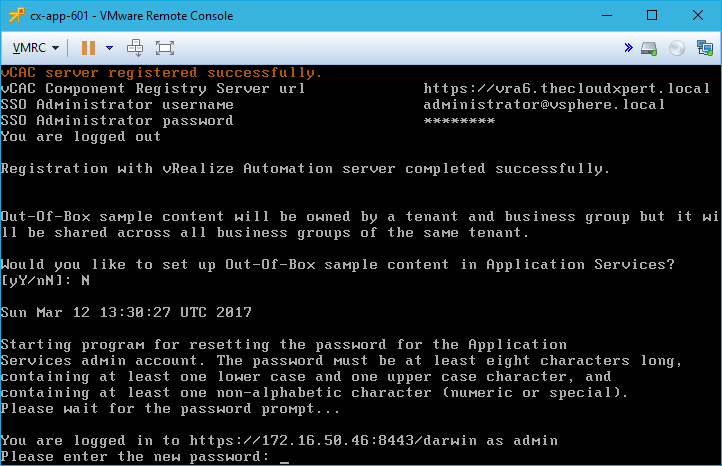This screenshot has height=466, width=722.
Task: Click the orange 'registered successfully' message line
Action: (x=162, y=73)
